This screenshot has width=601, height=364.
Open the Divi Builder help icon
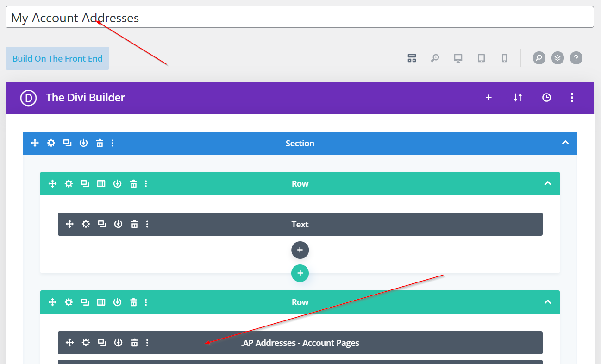576,58
